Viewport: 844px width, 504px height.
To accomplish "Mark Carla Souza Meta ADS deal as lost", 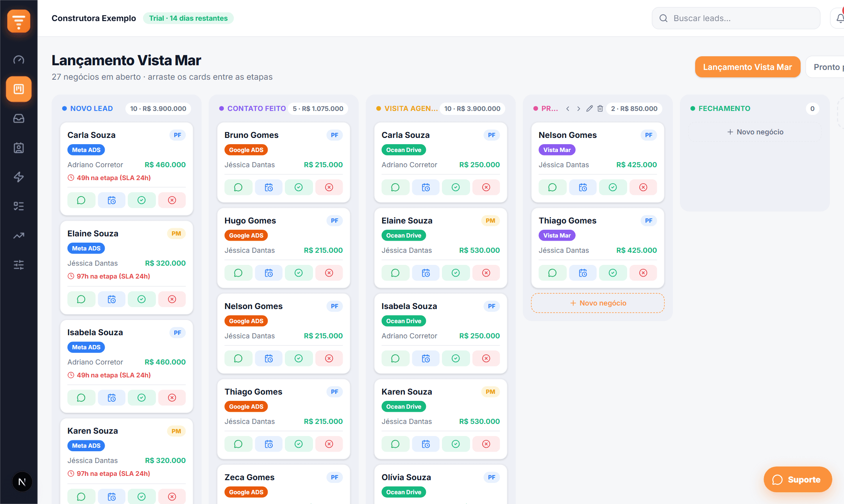I will tap(172, 200).
